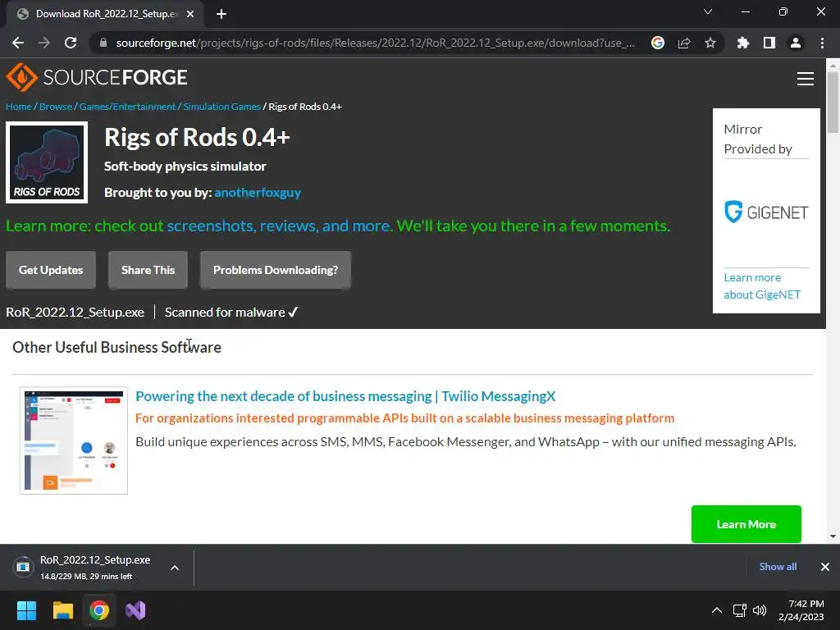840x630 pixels.
Task: Click the network tray icon
Action: (740, 610)
